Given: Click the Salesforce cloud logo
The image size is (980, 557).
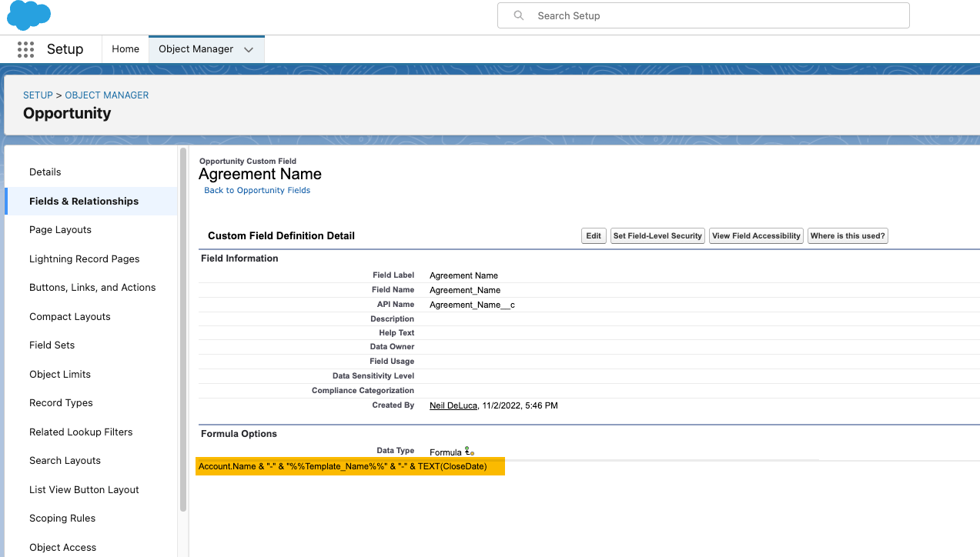Looking at the screenshot, I should click(x=28, y=14).
